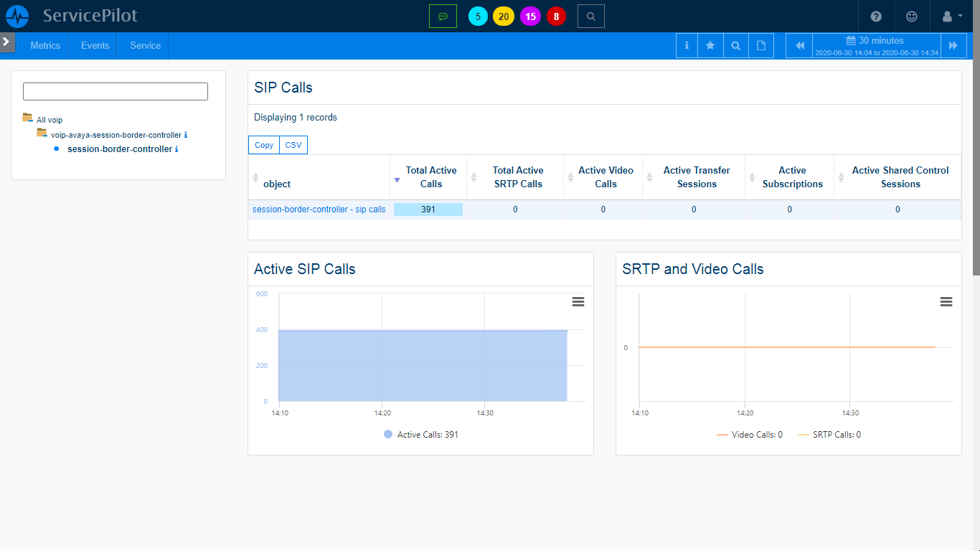Screen dimensions: 980x551
Task: Click the red badge showing 8
Action: click(x=556, y=16)
